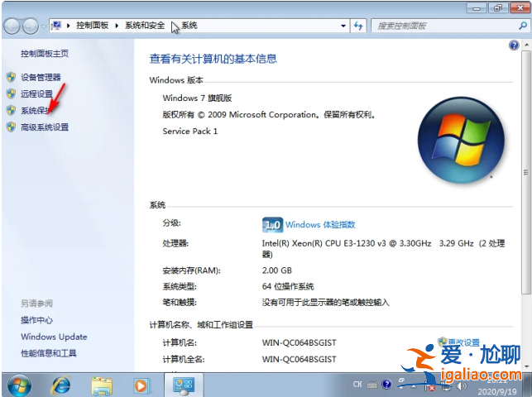Click keyboard icon in language bar
Image resolution: width=532 pixels, height=397 pixels.
tap(372, 385)
